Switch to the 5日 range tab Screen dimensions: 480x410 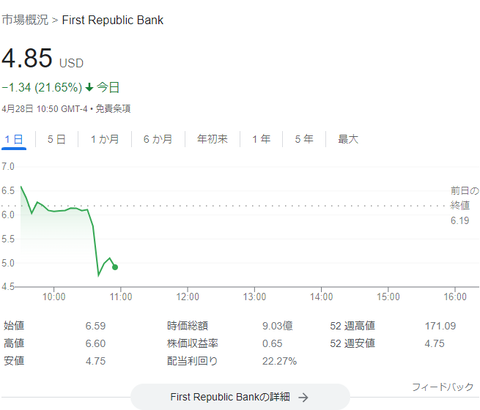(x=56, y=139)
